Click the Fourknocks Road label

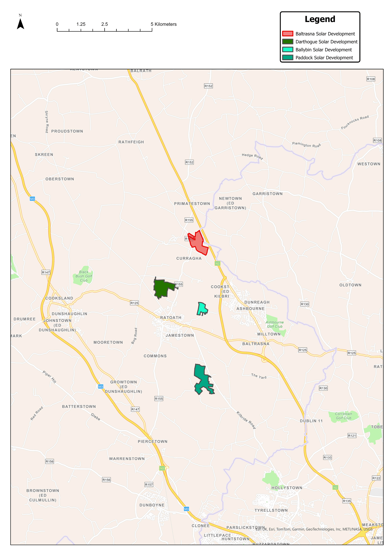point(355,122)
